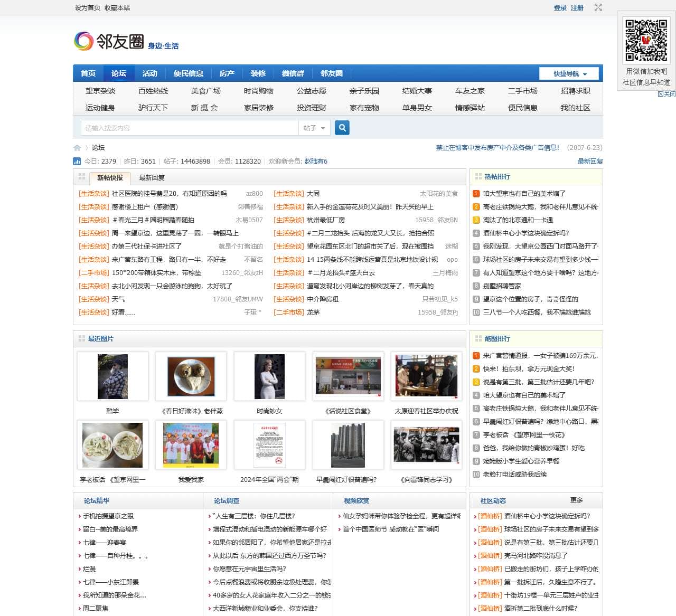The height and width of the screenshot is (616, 676).
Task: Open 更多 in the 社区动态 panel
Action: (x=576, y=500)
